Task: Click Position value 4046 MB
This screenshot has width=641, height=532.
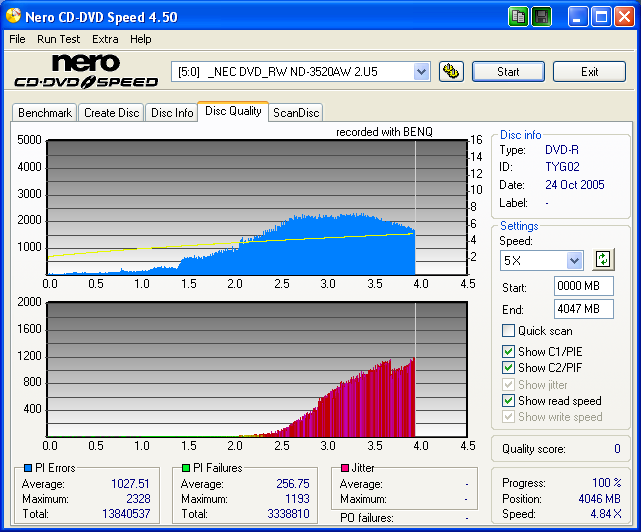Action: [599, 499]
